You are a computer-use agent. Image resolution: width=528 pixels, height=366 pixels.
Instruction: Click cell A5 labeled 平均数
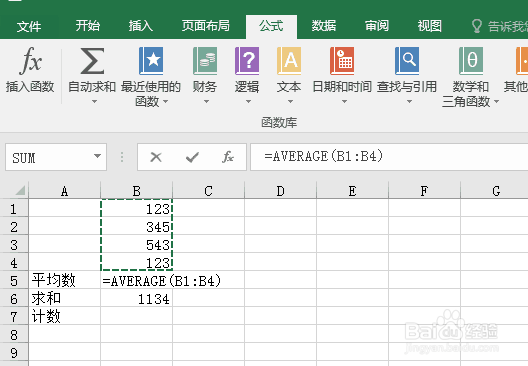pyautogui.click(x=65, y=281)
